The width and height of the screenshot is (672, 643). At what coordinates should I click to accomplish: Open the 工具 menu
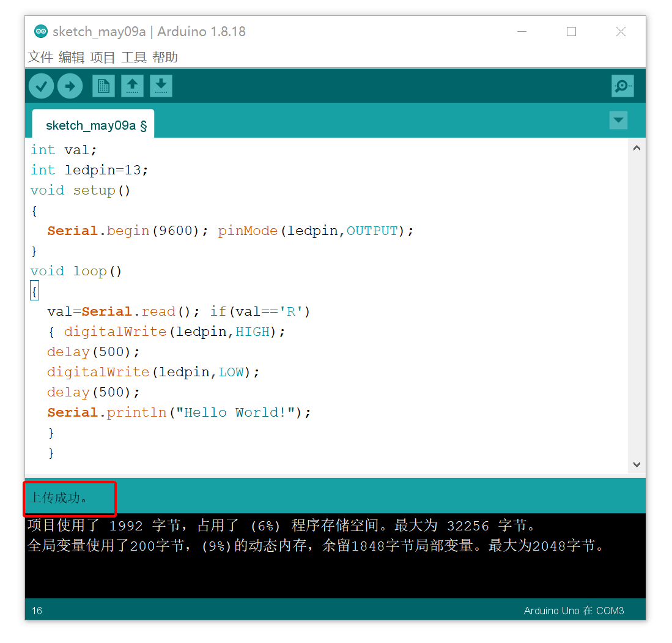coord(133,57)
